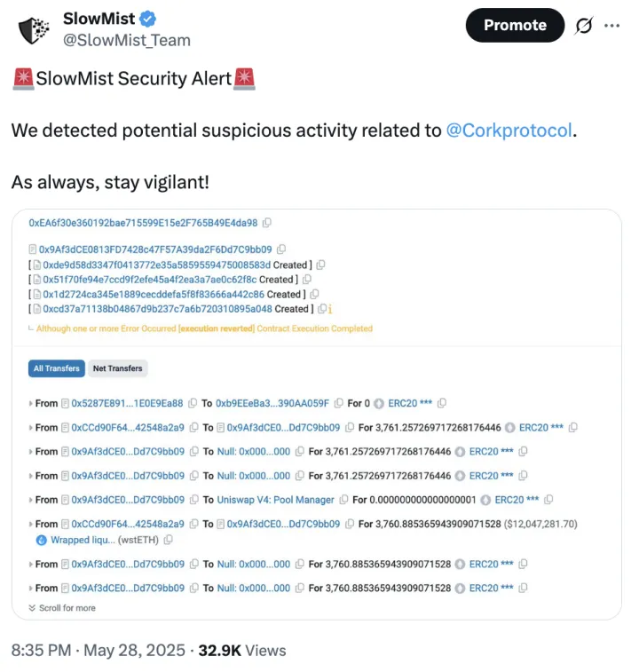Open the @Corkprotocol mention link

point(509,130)
